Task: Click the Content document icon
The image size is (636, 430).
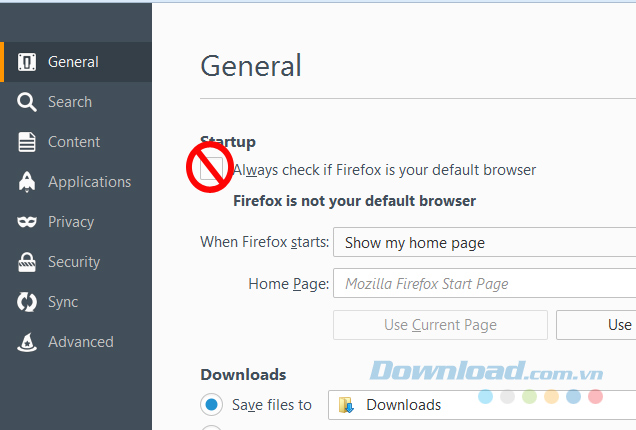Action: pos(28,142)
